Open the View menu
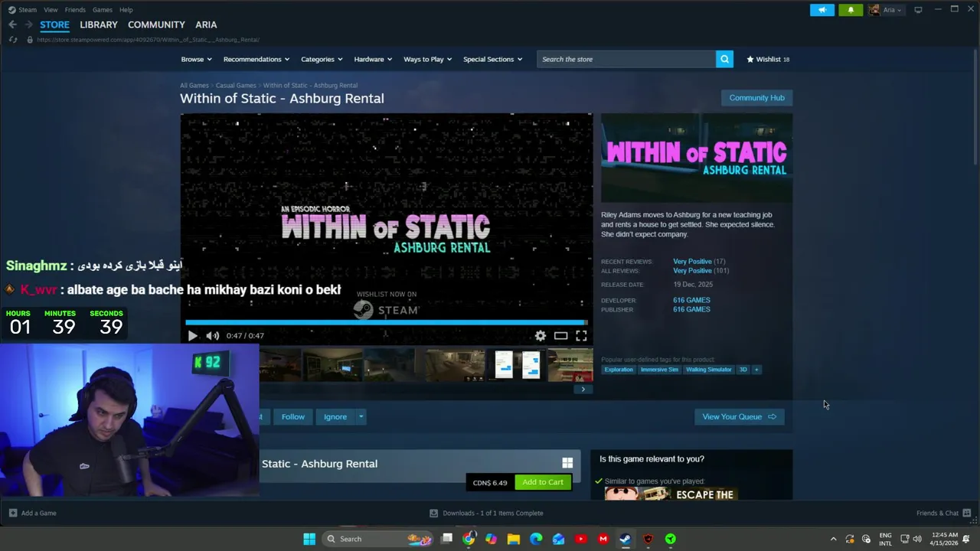Viewport: 980px width, 551px height. click(51, 10)
